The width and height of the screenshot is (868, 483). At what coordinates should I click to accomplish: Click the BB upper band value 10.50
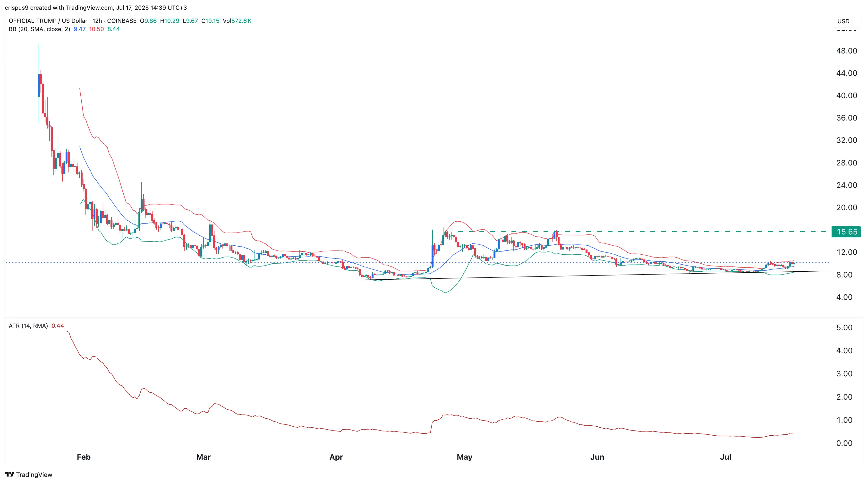tap(96, 29)
